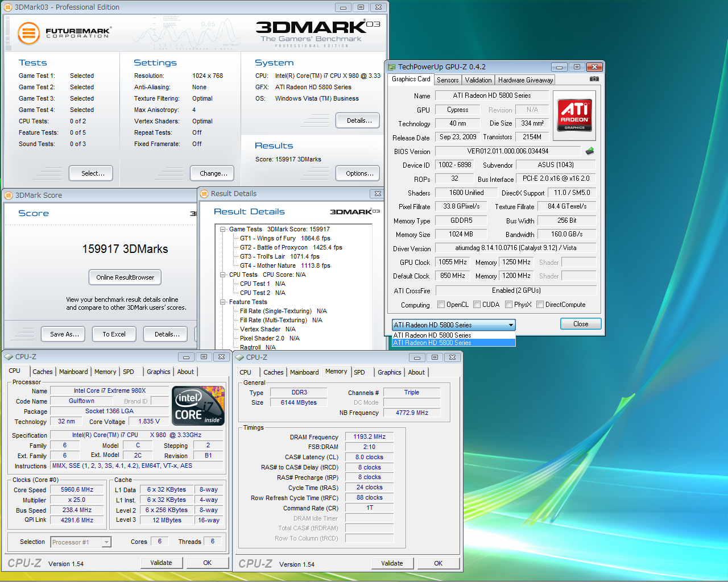Click the Futuremark orange logo icon
The image size is (728, 582).
coord(28,34)
